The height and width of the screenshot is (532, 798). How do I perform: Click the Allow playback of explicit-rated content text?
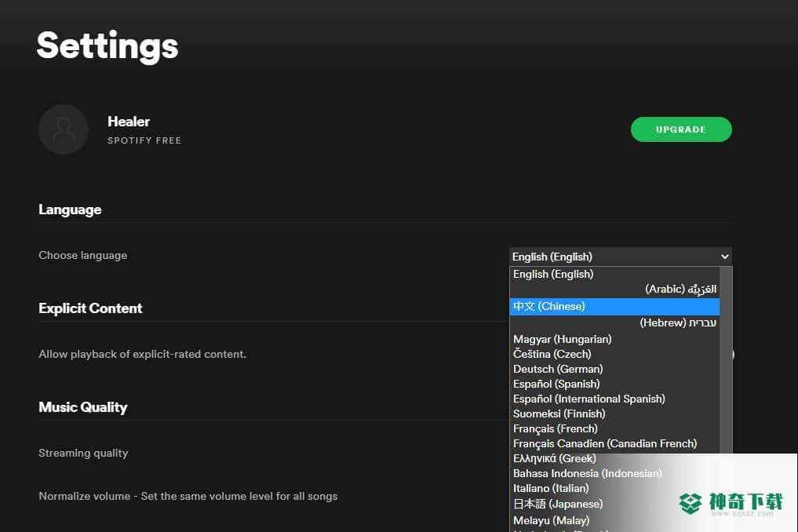click(143, 355)
